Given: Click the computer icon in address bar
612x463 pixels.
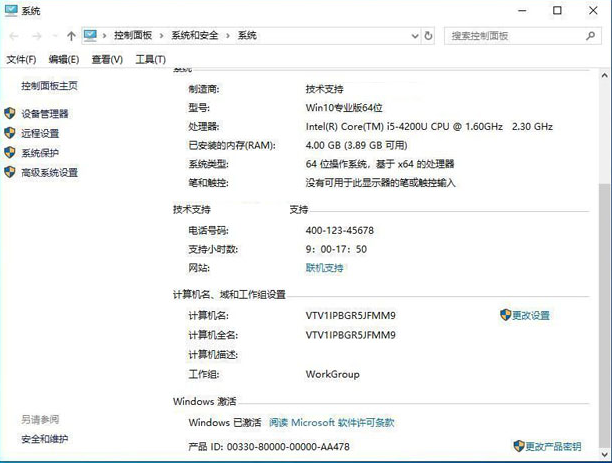Looking at the screenshot, I should click(x=91, y=35).
